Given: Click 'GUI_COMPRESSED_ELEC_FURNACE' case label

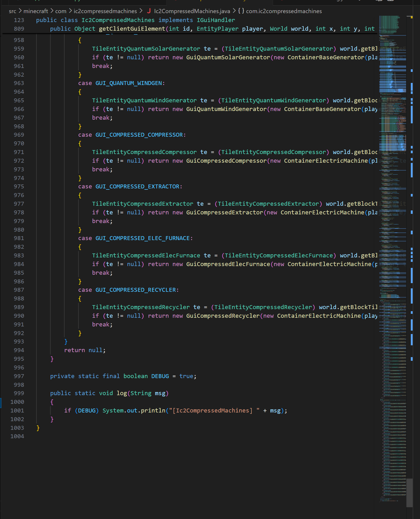Looking at the screenshot, I should click(x=143, y=238).
